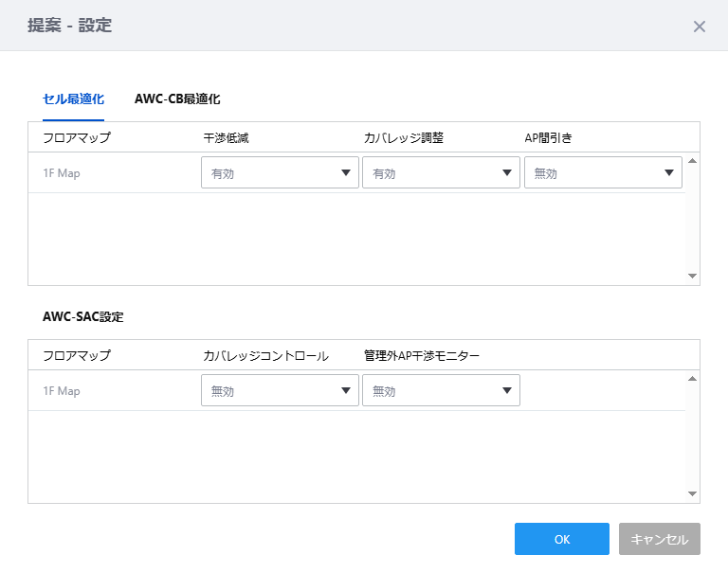Click the upper table's scroll-up arrow
728x573 pixels.
pyautogui.click(x=692, y=161)
